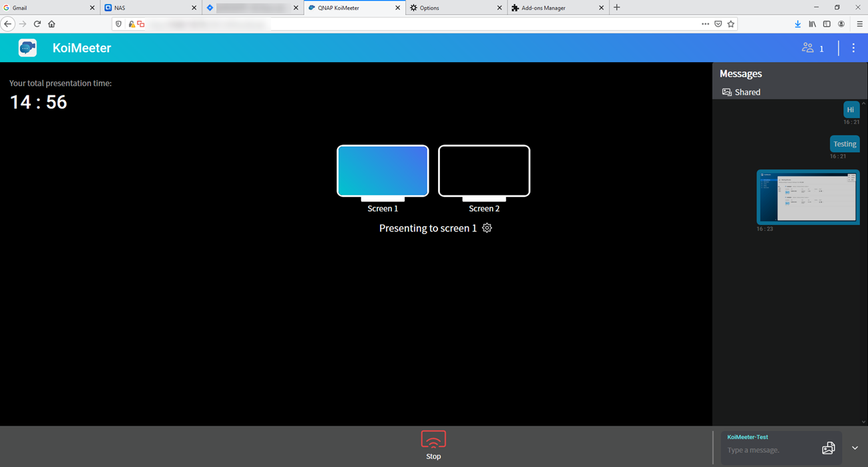The height and width of the screenshot is (467, 868).
Task: Select Screen 2 for presenting
Action: 484,171
